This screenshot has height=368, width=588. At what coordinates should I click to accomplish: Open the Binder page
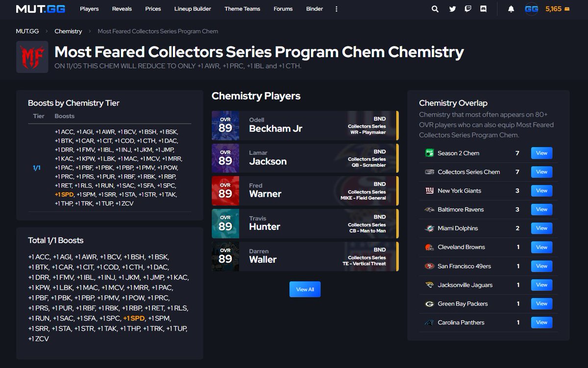click(315, 9)
